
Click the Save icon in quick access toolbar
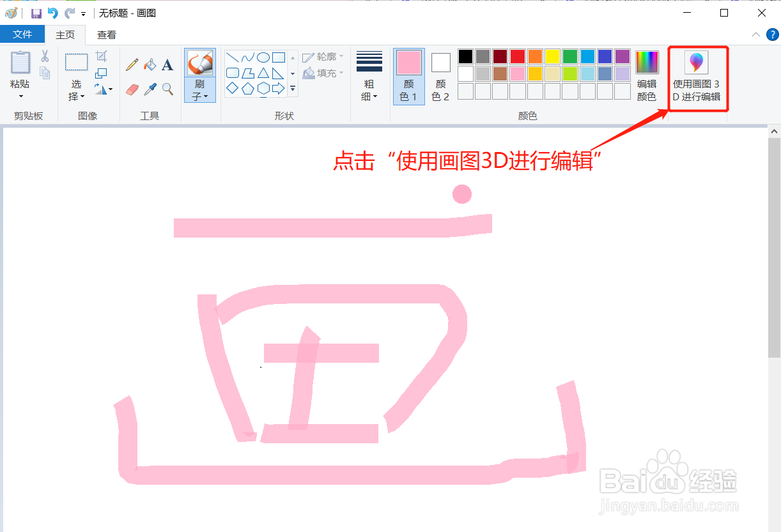[x=36, y=13]
